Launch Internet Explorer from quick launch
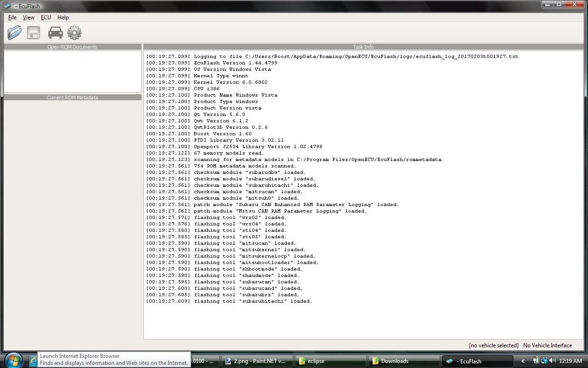Screen dimensions: 588x368 coord(33,362)
